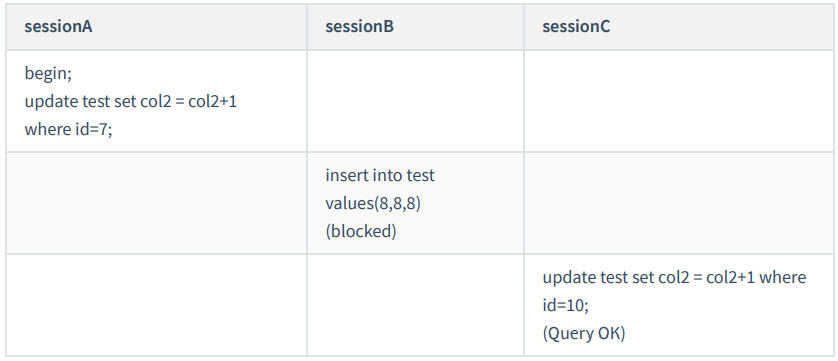The width and height of the screenshot is (838, 361).
Task: Click the 'begin;' statement in sessionA
Action: 48,73
